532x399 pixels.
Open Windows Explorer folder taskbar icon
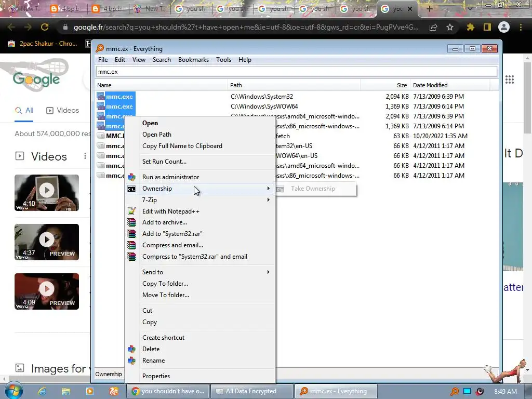(x=66, y=391)
